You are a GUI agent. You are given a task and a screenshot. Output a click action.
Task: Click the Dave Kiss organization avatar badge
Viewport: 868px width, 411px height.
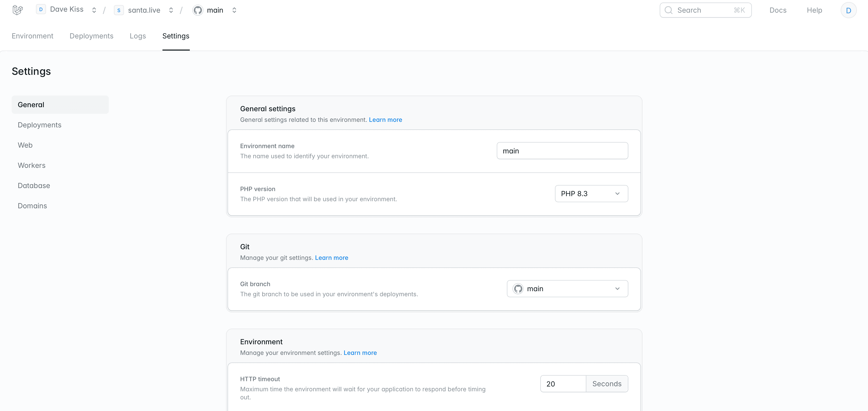(41, 9)
